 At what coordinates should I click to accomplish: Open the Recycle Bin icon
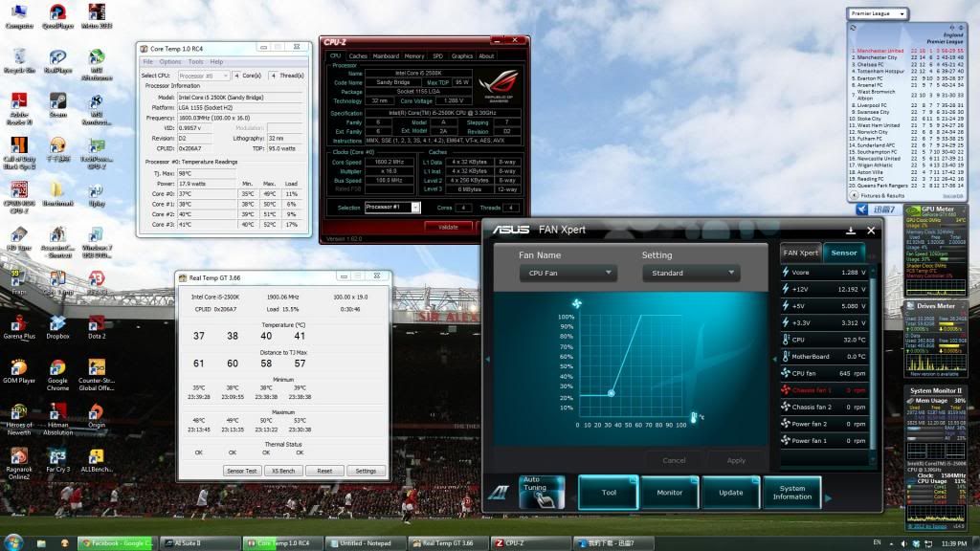point(18,57)
